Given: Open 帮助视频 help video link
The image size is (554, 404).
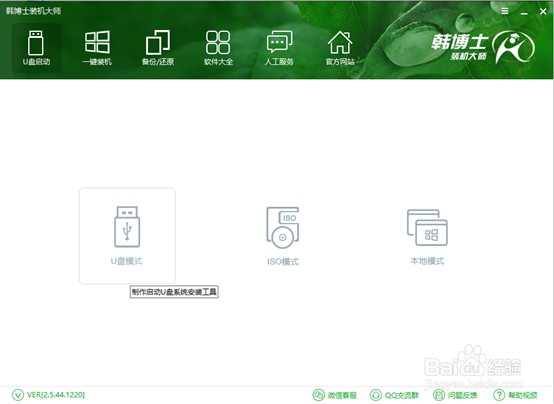Looking at the screenshot, I should 523,395.
